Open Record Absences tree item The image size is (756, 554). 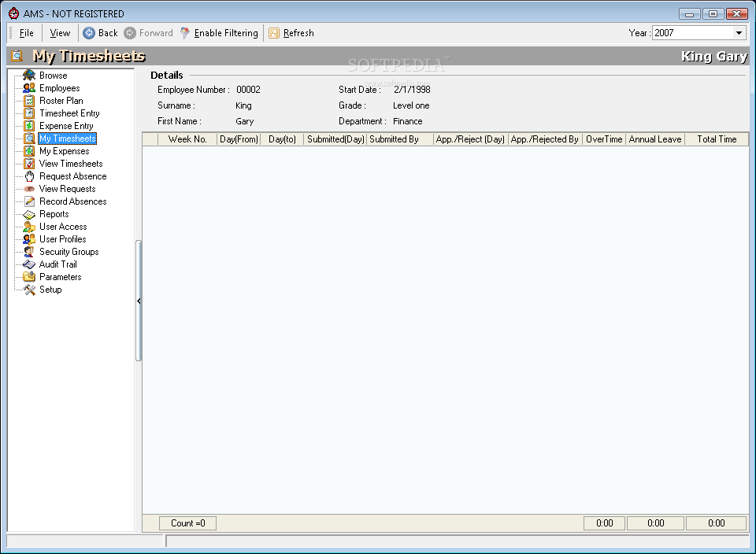tap(72, 201)
